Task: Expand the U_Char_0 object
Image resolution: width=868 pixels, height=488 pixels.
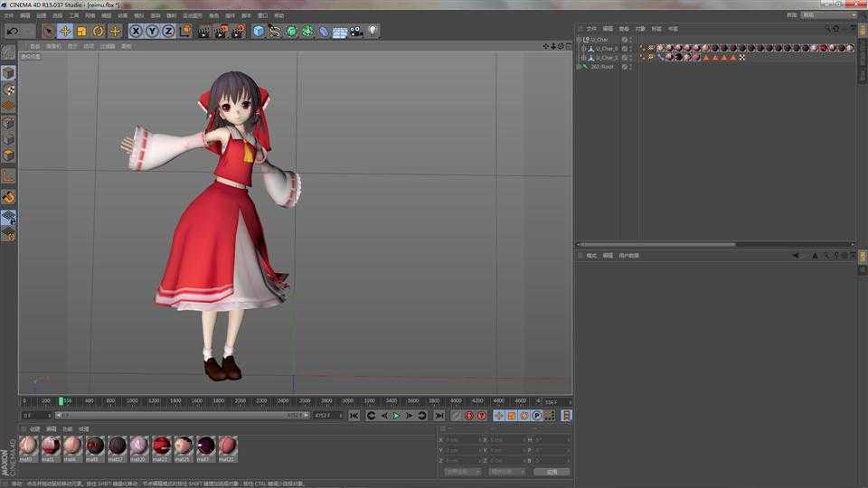Action: point(583,49)
